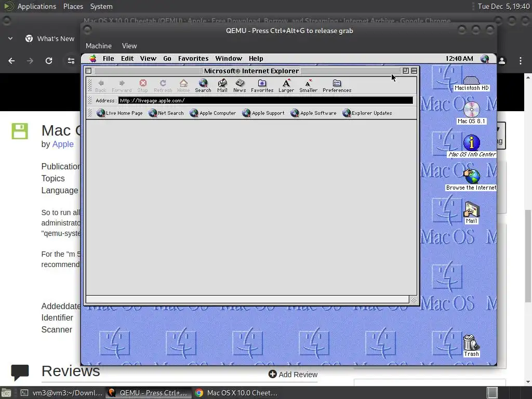The width and height of the screenshot is (532, 399).
Task: Switch to the vm3@vm3 terminal taskbar item
Action: (x=61, y=393)
